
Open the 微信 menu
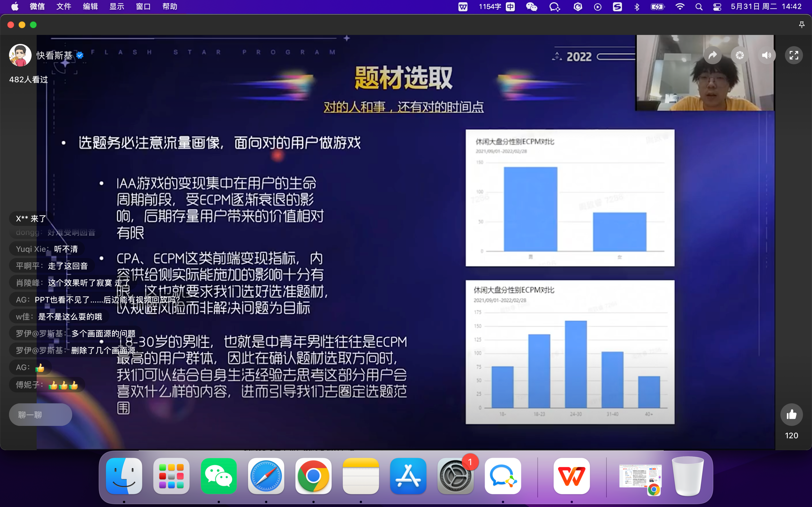point(37,7)
